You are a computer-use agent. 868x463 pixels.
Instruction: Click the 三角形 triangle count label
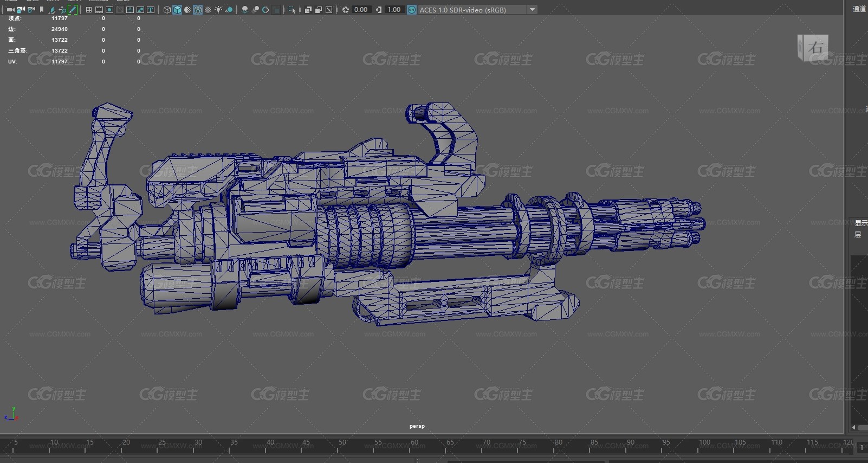[17, 51]
